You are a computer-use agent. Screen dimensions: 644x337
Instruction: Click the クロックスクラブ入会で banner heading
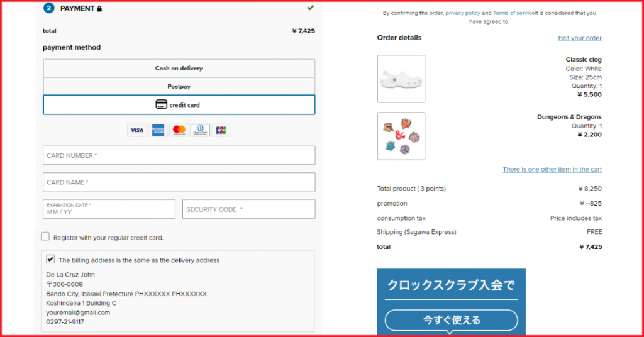(451, 285)
